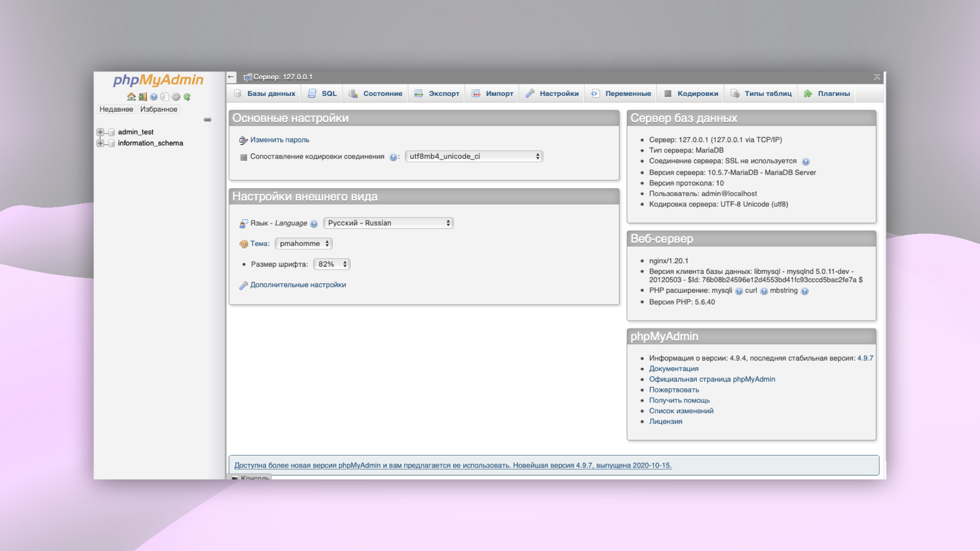This screenshot has height=551, width=980.
Task: Click the Home icon in the navigation panel
Action: [x=131, y=96]
